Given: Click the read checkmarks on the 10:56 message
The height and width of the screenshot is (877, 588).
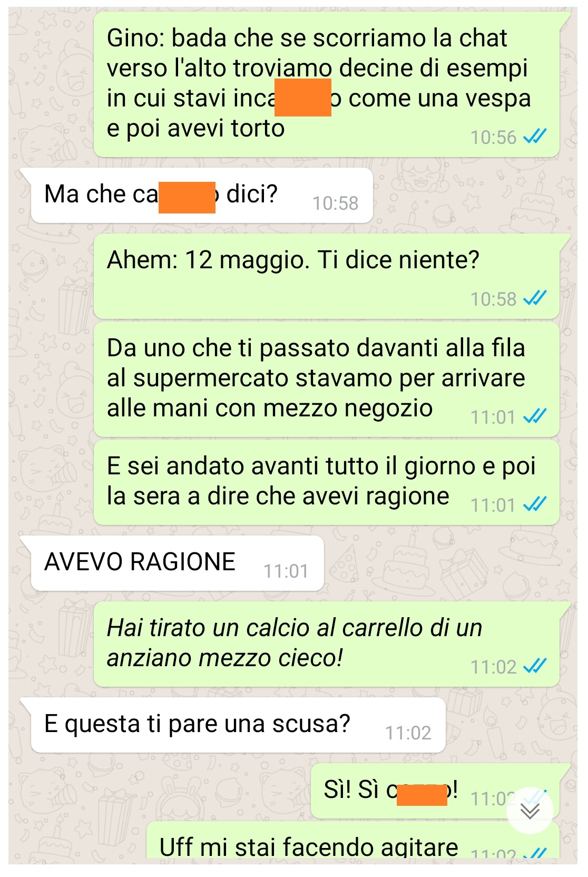Looking at the screenshot, I should [535, 137].
